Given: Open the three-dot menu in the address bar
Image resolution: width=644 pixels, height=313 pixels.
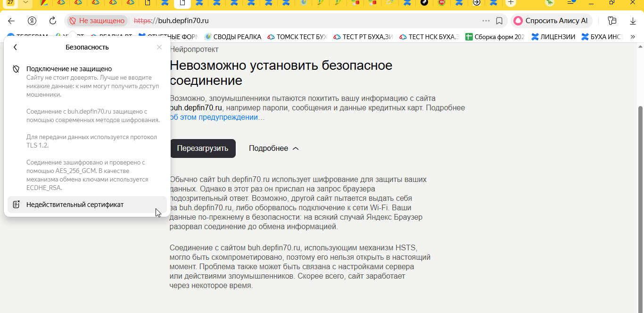Looking at the screenshot, I should click(x=486, y=21).
